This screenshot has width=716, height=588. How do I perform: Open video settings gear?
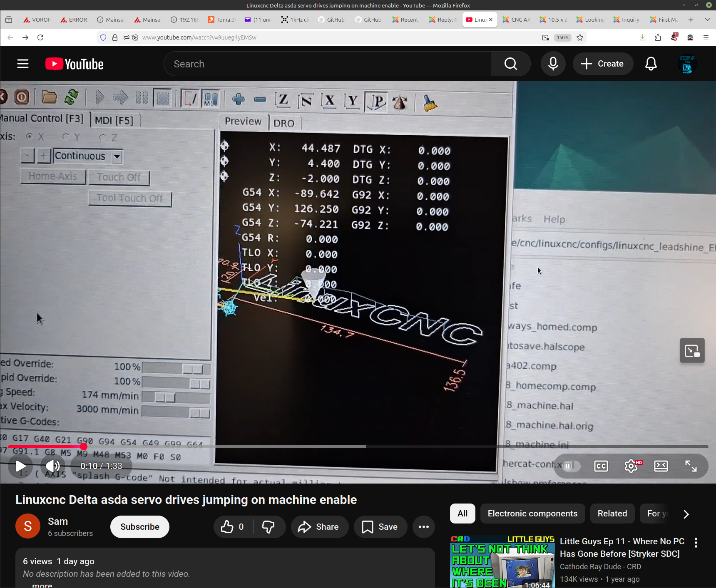631,466
